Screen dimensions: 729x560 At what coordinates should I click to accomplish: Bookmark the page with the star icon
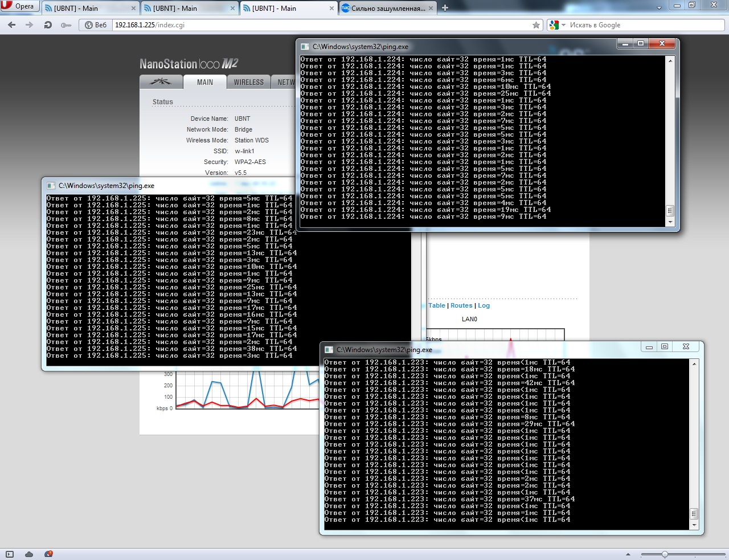(536, 25)
